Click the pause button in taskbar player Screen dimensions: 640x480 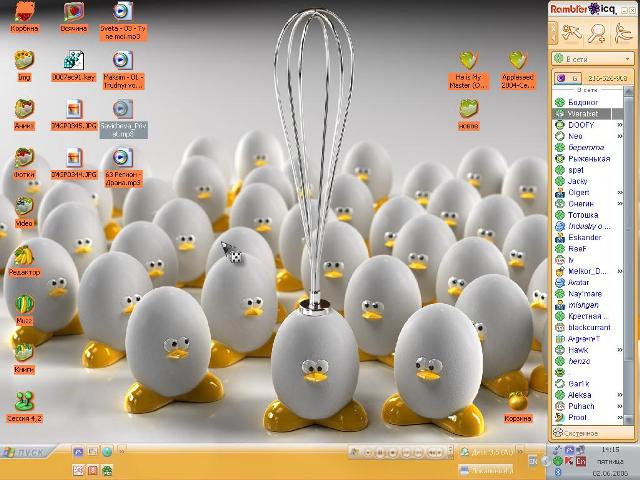tap(380, 452)
